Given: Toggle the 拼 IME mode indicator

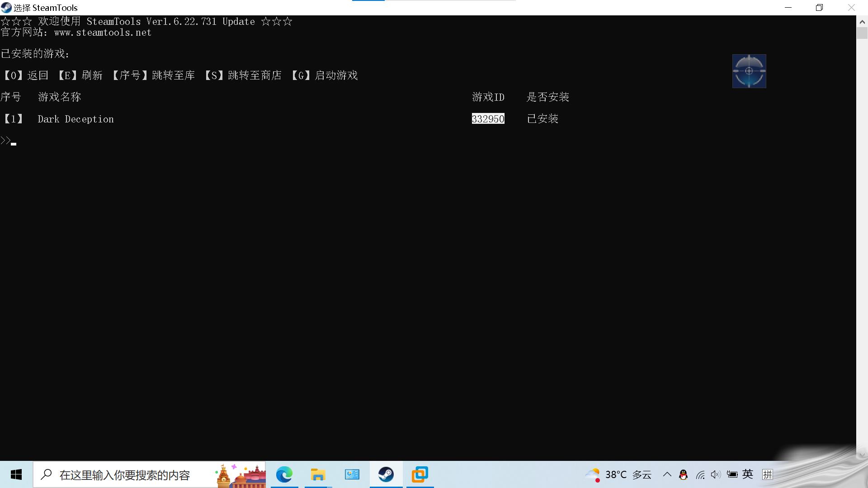Looking at the screenshot, I should [x=767, y=474].
